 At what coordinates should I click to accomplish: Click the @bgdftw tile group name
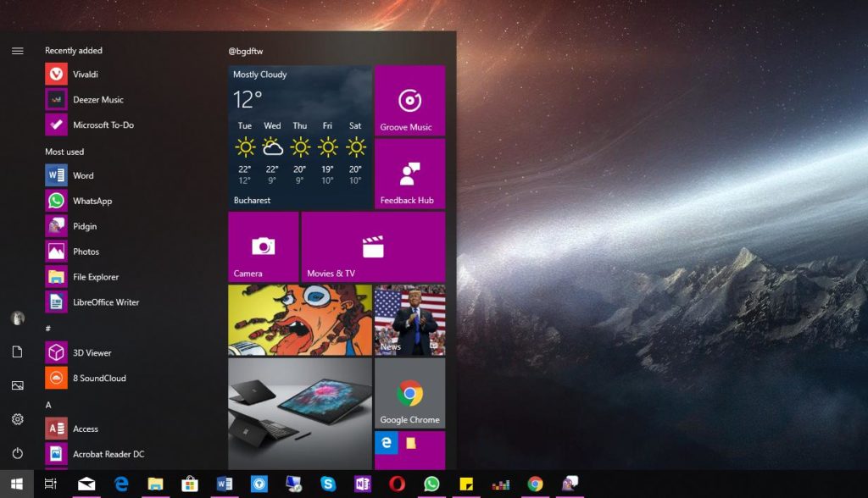tap(246, 51)
